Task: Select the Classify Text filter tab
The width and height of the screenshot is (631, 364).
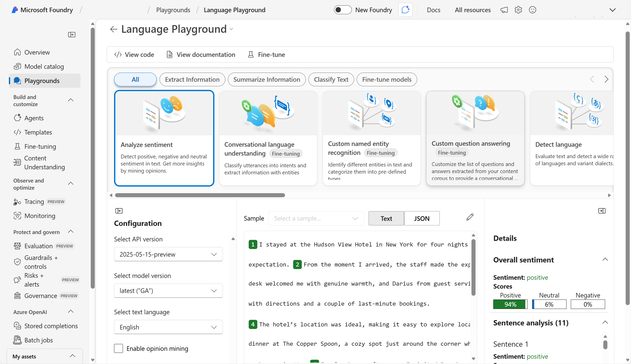Action: [331, 79]
